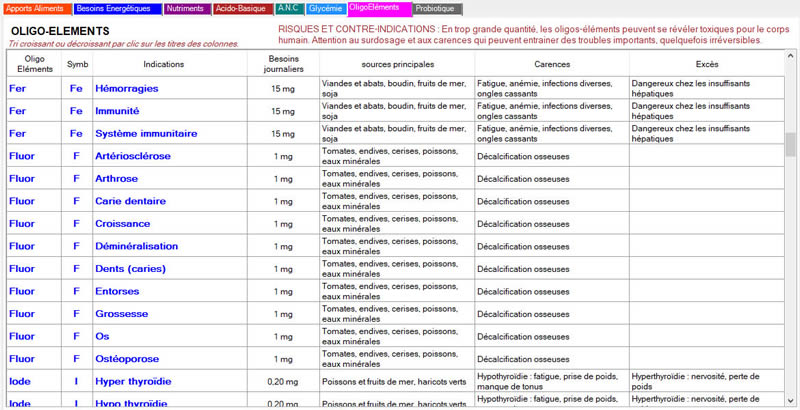Select the Entorses indication cell
This screenshot has height=410, width=800.
coord(170,291)
